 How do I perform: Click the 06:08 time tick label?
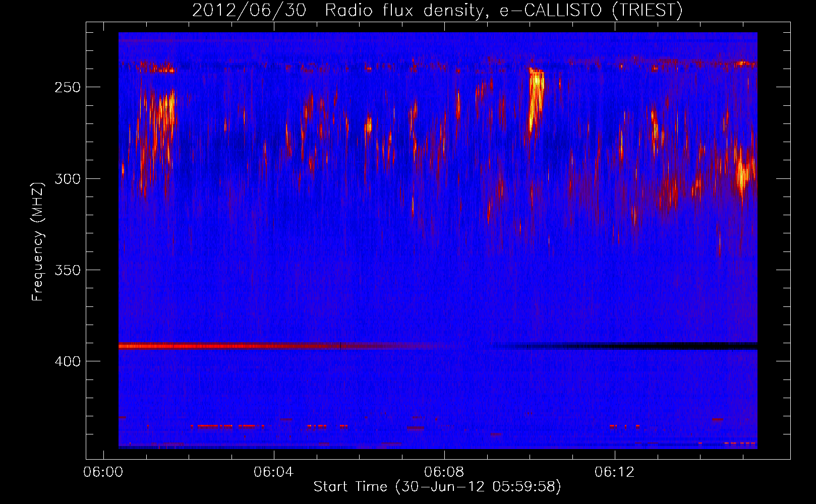pyautogui.click(x=444, y=472)
